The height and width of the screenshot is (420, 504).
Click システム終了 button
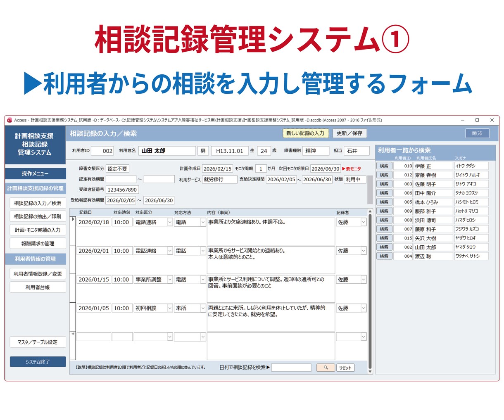(x=38, y=362)
